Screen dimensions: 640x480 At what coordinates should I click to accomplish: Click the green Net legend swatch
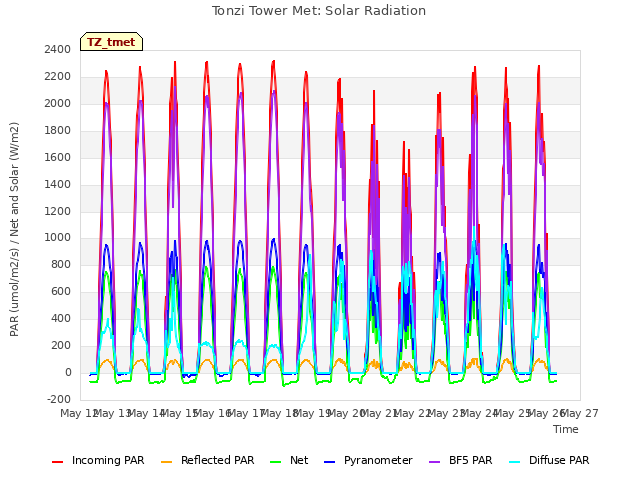(x=276, y=462)
